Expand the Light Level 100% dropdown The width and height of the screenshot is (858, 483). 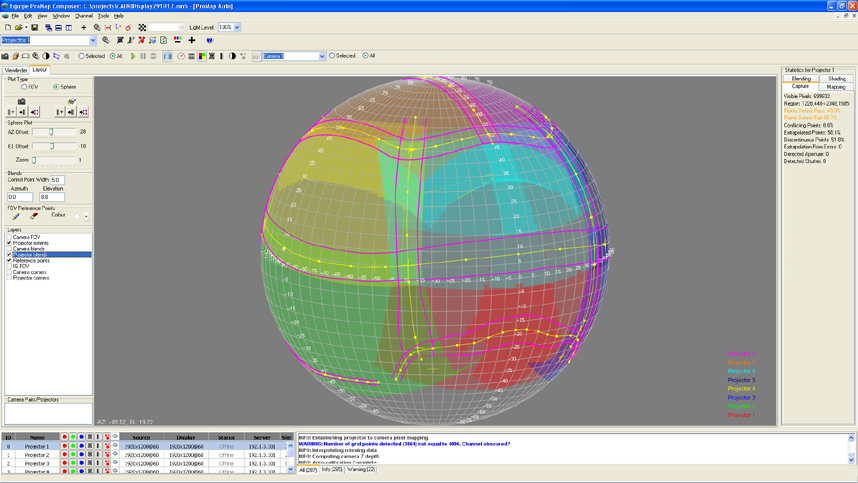point(237,28)
